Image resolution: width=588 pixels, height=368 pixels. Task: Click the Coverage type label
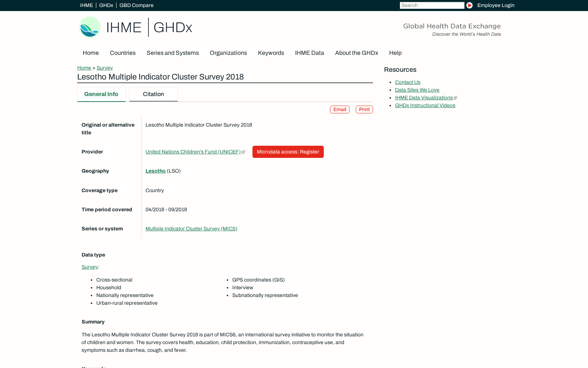click(100, 191)
